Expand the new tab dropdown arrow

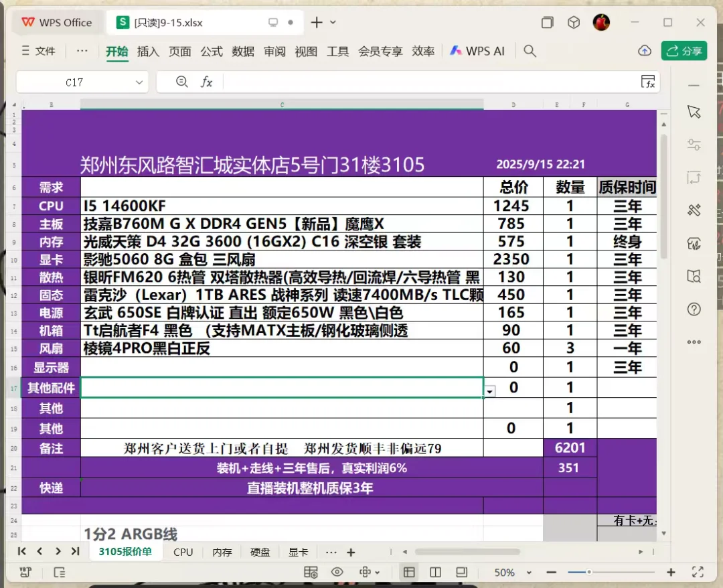coord(333,22)
